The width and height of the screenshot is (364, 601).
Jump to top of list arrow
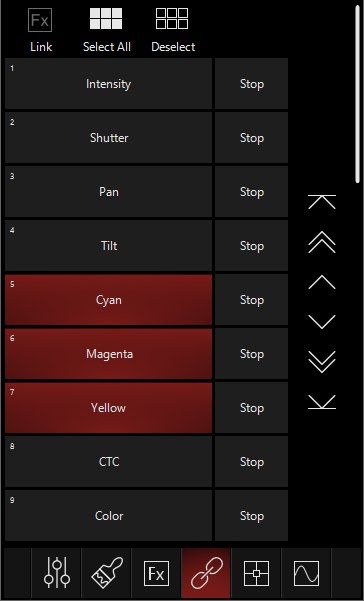(x=322, y=202)
